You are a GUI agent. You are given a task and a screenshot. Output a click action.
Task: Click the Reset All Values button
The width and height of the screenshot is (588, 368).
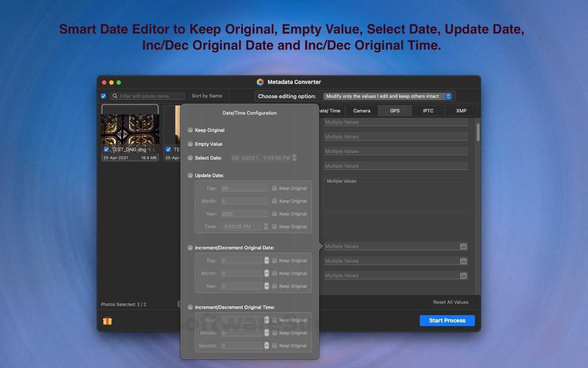coord(450,302)
